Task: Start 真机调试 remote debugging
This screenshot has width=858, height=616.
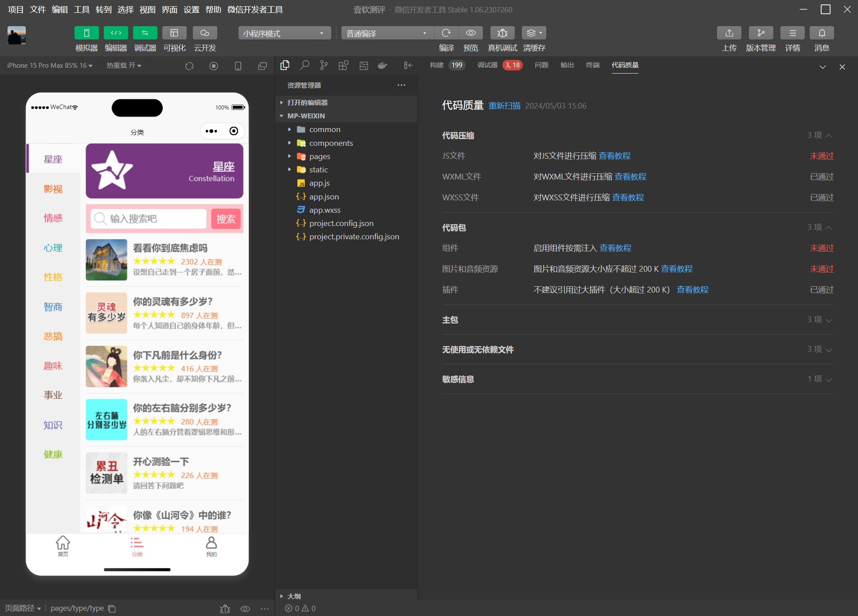Action: (502, 33)
